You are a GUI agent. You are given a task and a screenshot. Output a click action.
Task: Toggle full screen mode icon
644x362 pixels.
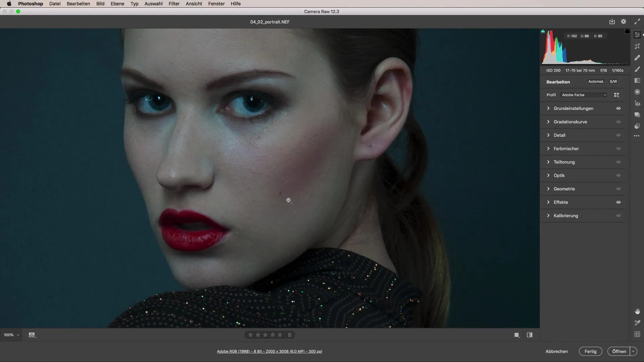point(637,21)
